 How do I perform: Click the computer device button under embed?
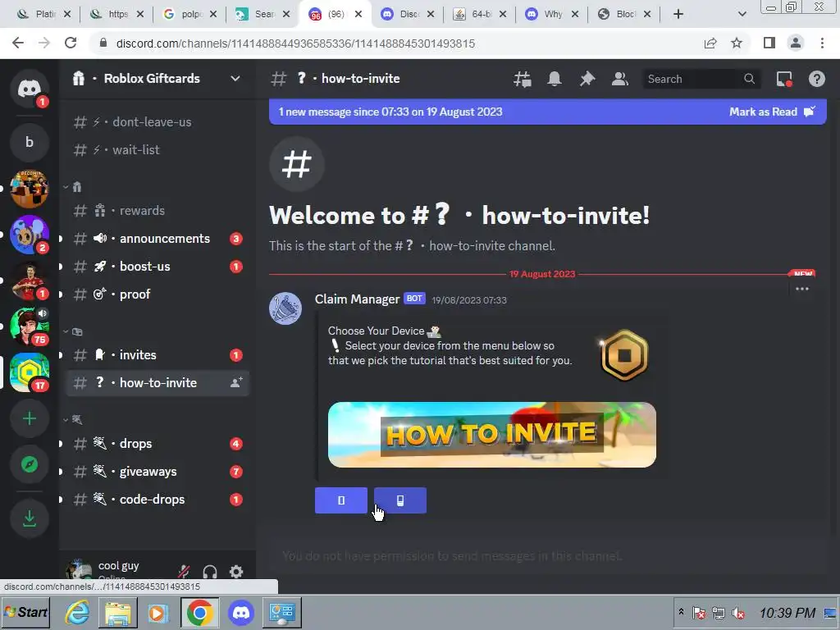[340, 500]
